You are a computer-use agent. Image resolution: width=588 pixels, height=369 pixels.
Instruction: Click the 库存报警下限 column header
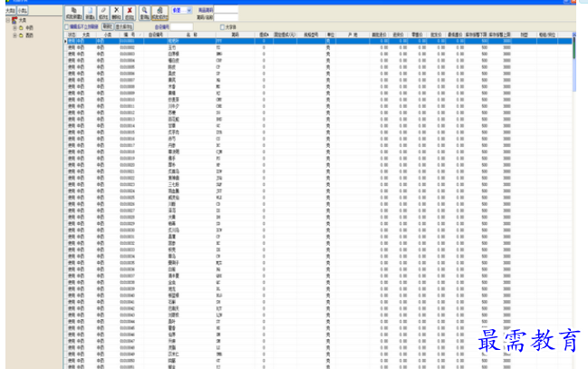477,34
